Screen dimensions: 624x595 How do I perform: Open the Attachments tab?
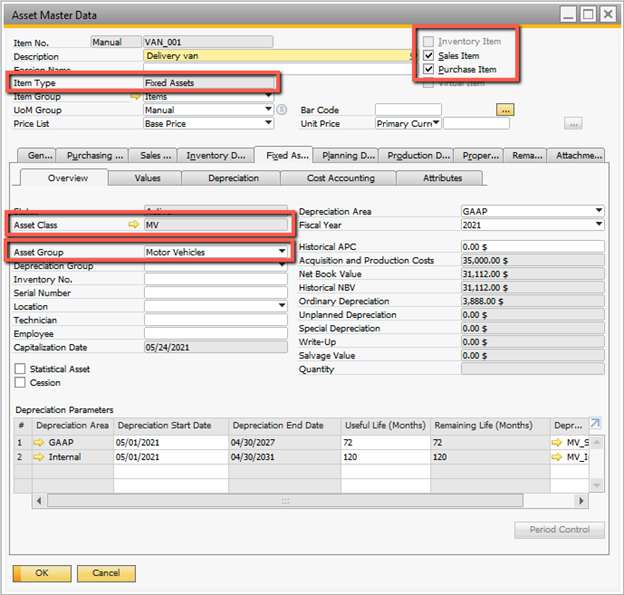click(576, 156)
